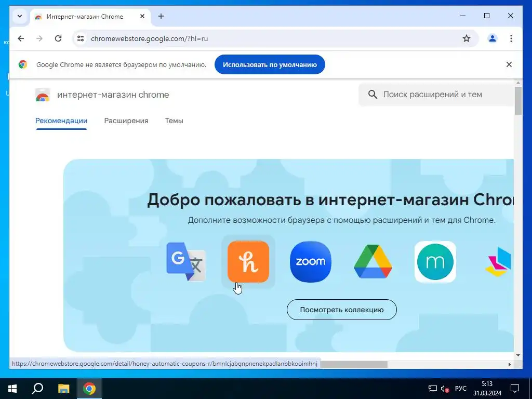Bookmark this page with the star
Image resolution: width=532 pixels, height=399 pixels.
pos(467,38)
